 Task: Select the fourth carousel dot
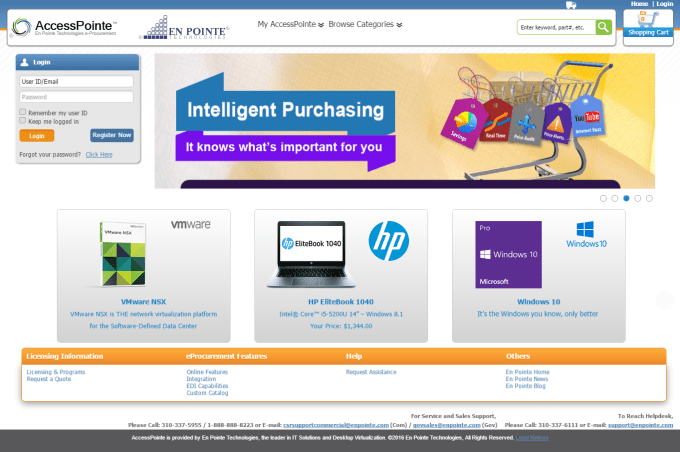point(638,198)
